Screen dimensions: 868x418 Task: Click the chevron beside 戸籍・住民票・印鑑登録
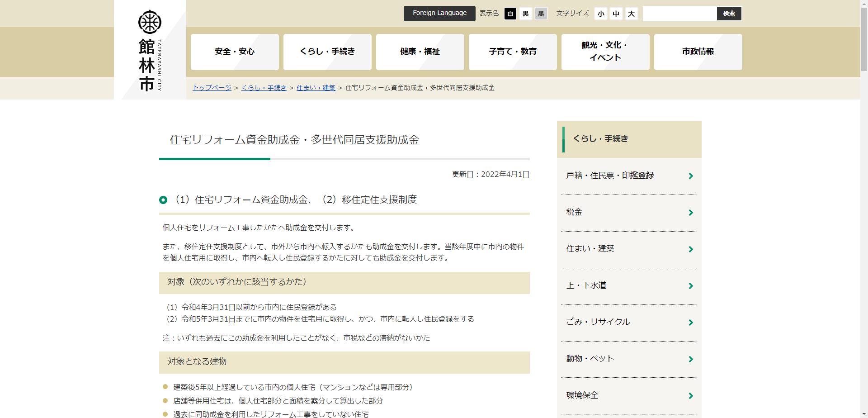691,176
